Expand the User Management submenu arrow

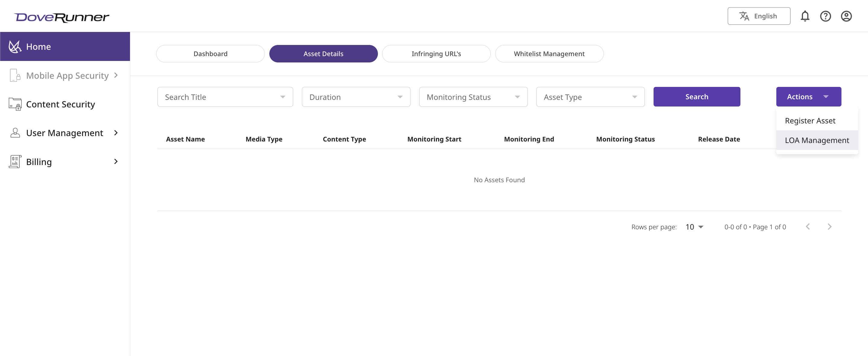(116, 133)
